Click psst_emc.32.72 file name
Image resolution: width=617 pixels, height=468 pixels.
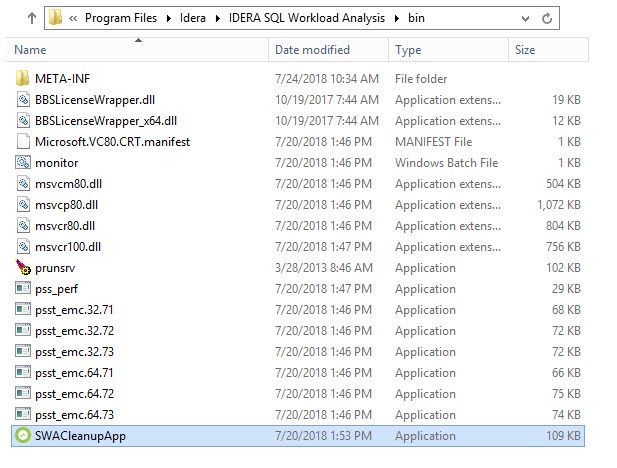[x=74, y=331]
